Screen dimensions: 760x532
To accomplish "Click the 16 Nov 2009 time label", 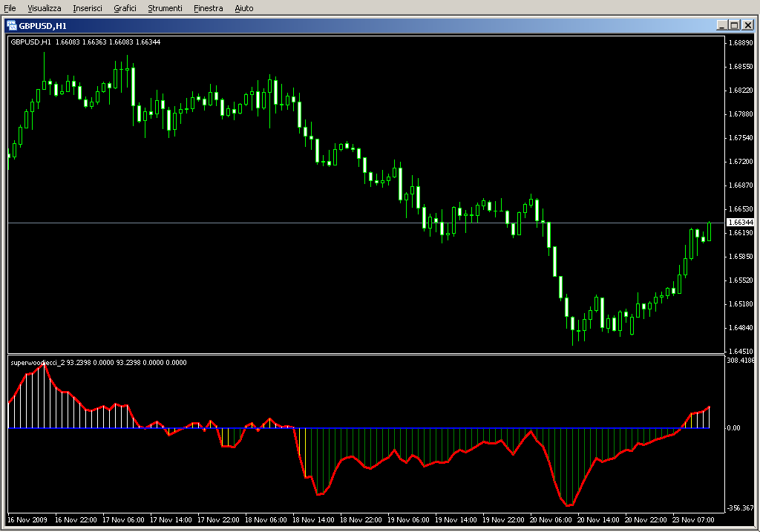I will 27,520.
